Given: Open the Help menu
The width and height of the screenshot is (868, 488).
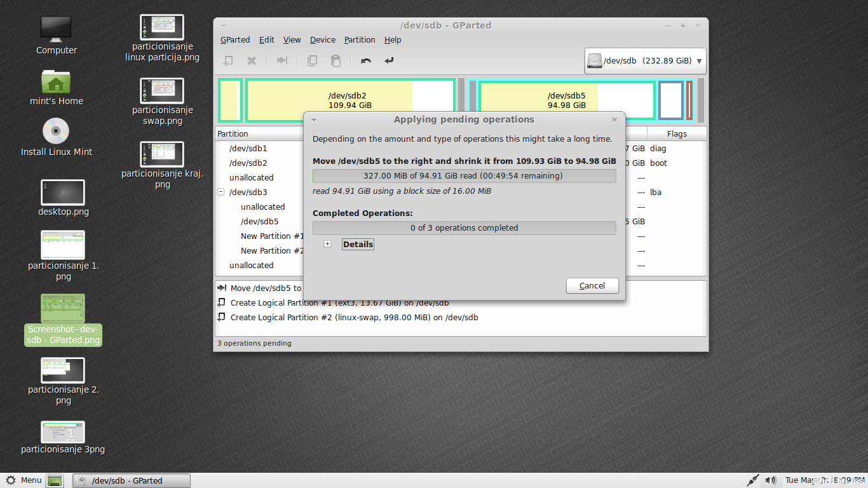Looking at the screenshot, I should [x=393, y=39].
